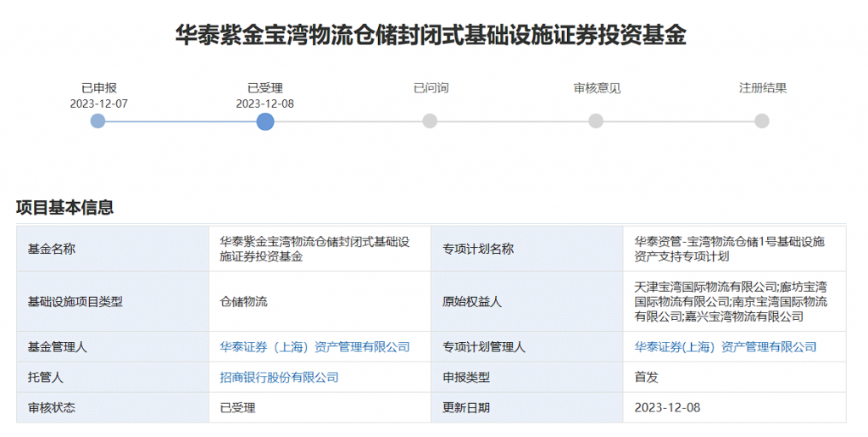
Task: Click the 专项计划名称 header cell
Action: pyautogui.click(x=527, y=249)
